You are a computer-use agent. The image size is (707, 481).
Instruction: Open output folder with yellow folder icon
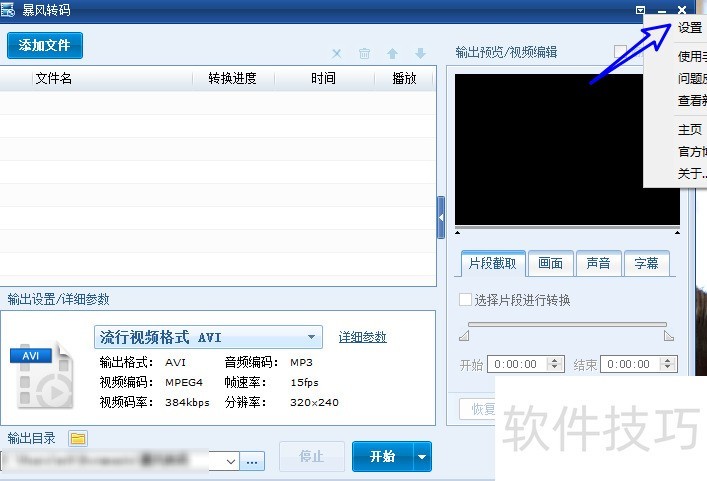(x=78, y=438)
